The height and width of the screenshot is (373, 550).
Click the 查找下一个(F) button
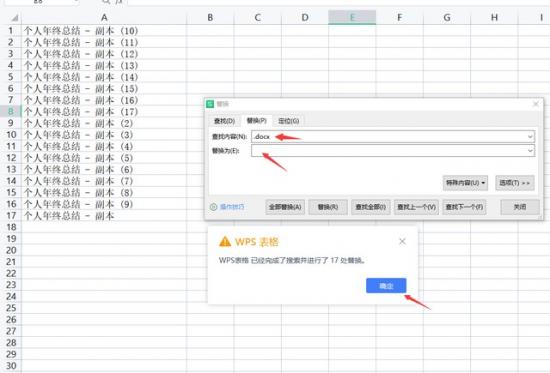(x=464, y=207)
